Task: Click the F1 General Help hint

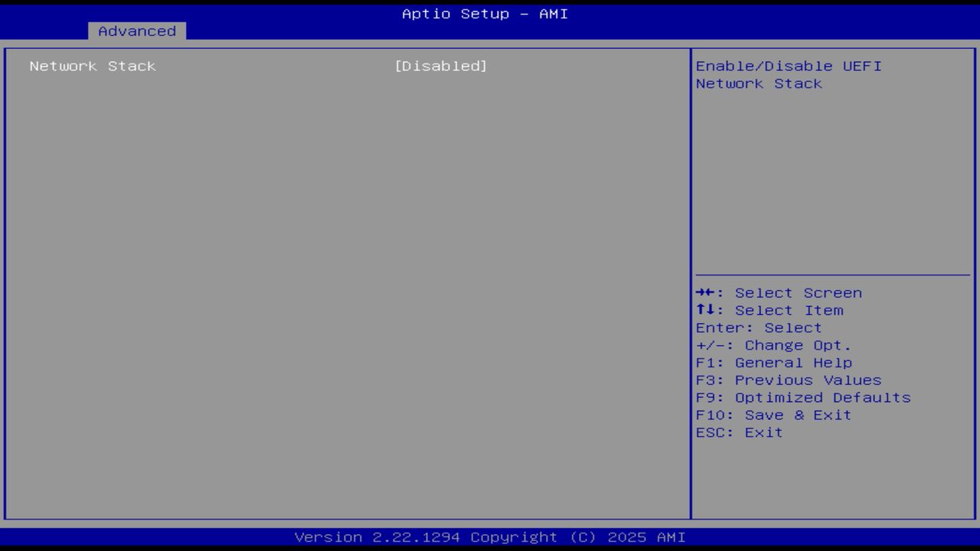Action: point(775,362)
